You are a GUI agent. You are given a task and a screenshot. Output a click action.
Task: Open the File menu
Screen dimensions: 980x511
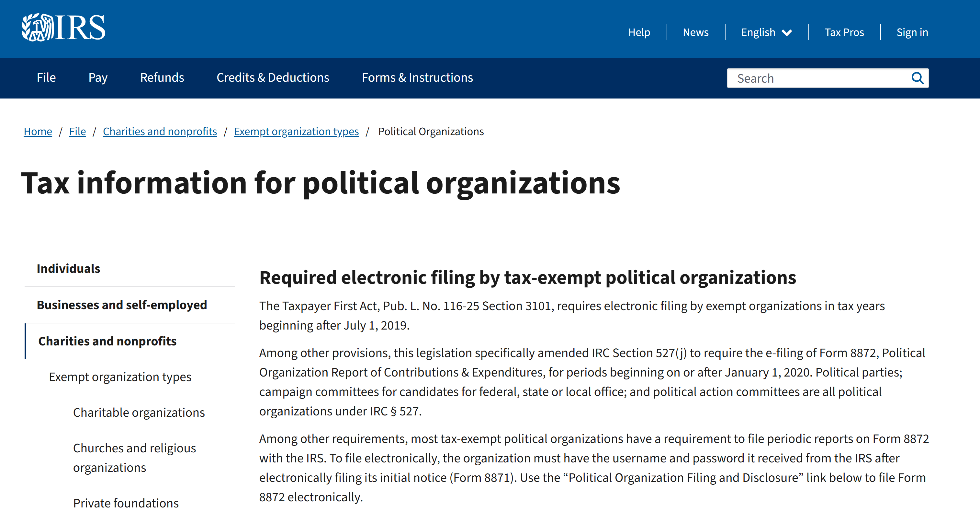pyautogui.click(x=46, y=78)
